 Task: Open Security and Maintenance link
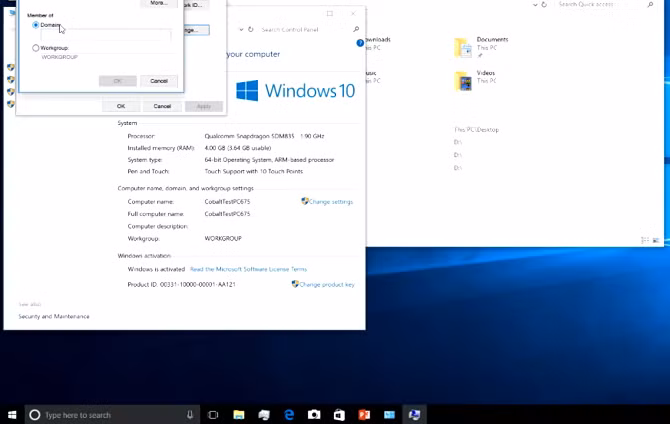(x=54, y=316)
